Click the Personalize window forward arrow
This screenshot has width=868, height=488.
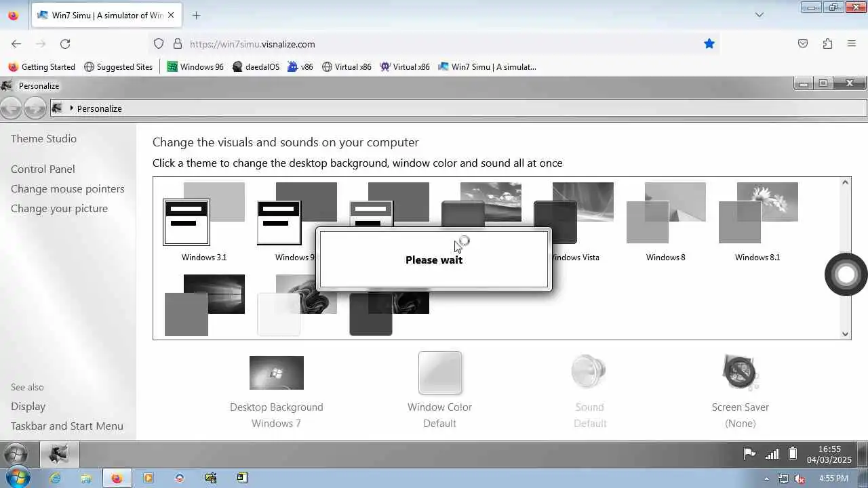(35, 108)
